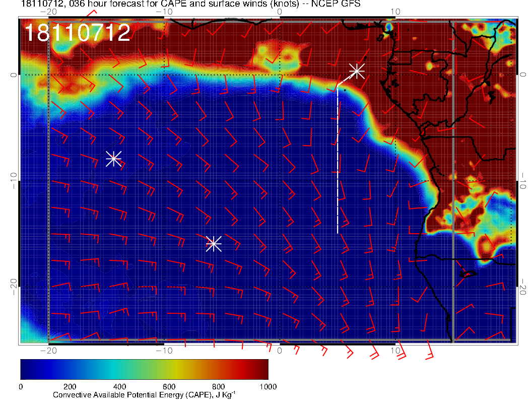
Task: Click the "1000" colorbar tick label
Action: (x=268, y=387)
